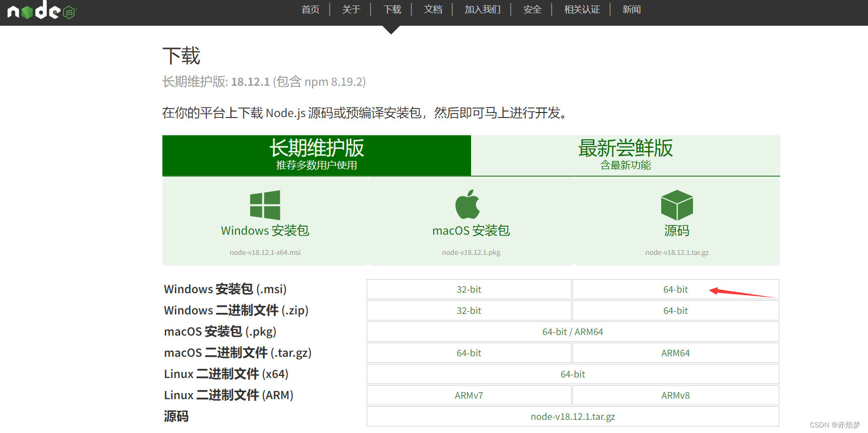
Task: Switch to the 最新尝鲜版 tab
Action: [625, 155]
